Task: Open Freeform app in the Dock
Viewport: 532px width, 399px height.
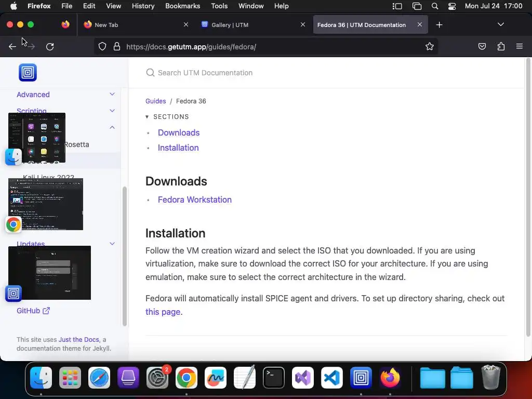Action: (216, 378)
